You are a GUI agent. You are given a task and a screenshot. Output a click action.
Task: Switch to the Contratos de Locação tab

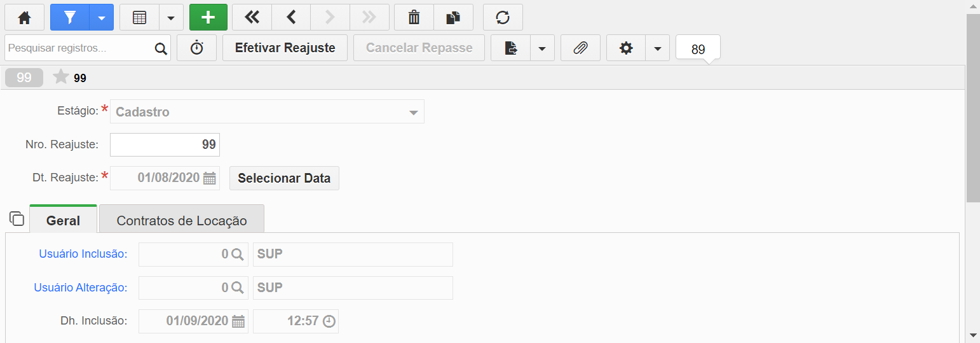point(182,220)
